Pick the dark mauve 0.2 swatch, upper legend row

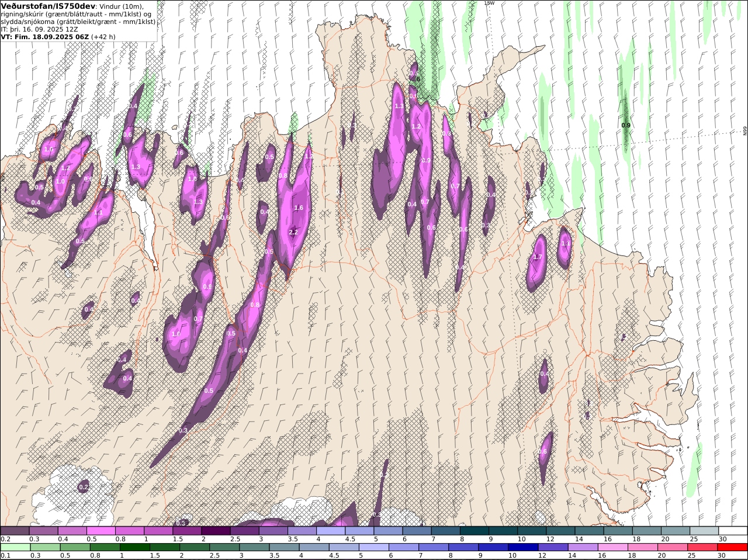click(15, 530)
